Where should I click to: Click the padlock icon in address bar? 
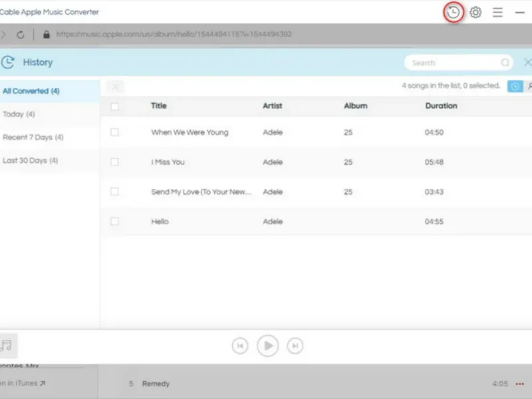click(x=47, y=35)
